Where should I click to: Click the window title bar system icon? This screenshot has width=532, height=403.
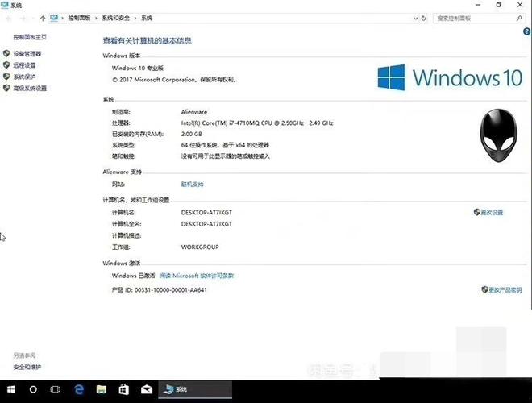tap(5, 5)
